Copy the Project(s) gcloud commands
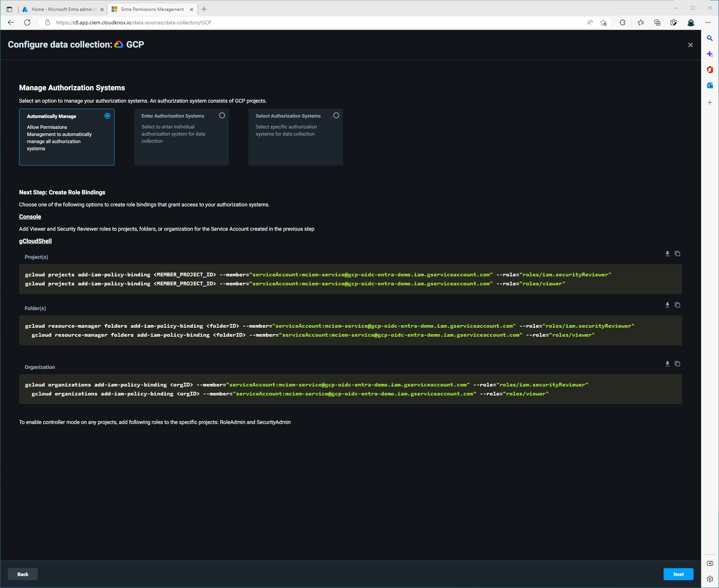719x588 pixels. point(677,254)
